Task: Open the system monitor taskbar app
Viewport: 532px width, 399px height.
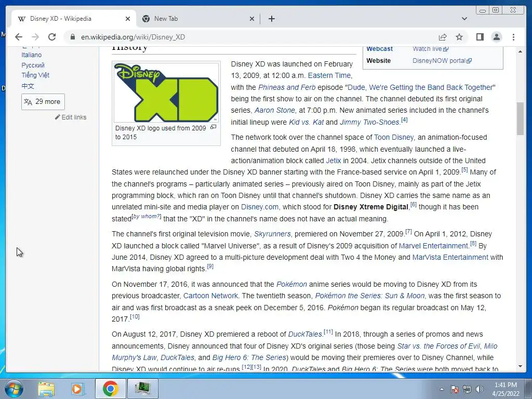Action: coord(142,389)
